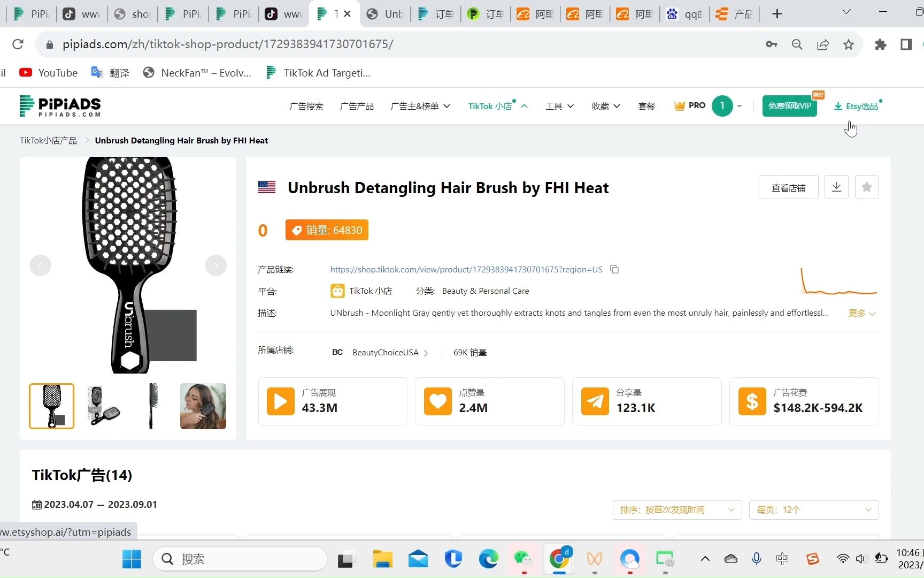Show the next product image
Image resolution: width=924 pixels, height=578 pixels.
tap(216, 265)
